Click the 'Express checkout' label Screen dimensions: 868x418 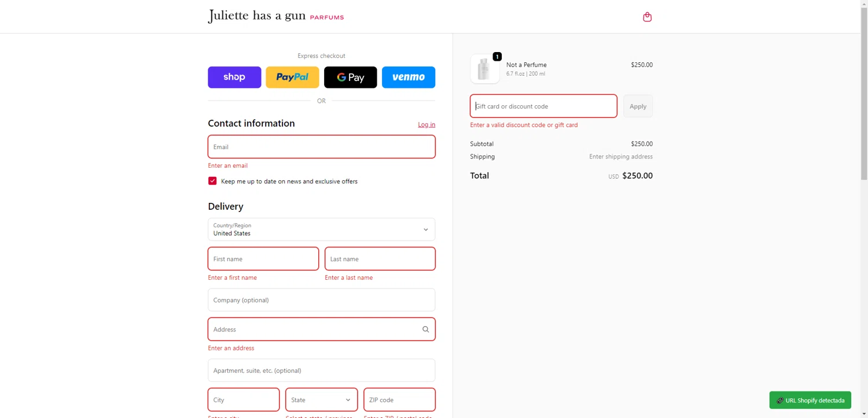(x=321, y=56)
